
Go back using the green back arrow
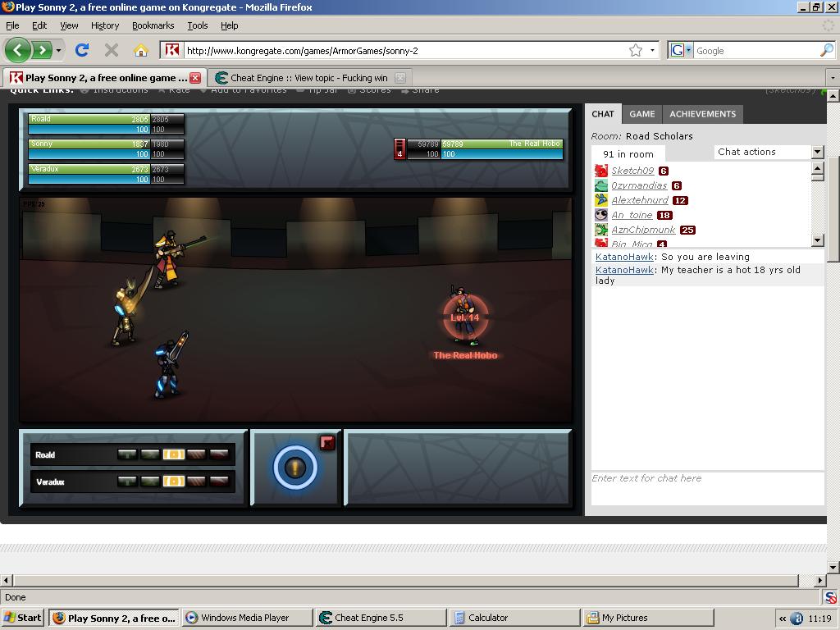tap(17, 50)
